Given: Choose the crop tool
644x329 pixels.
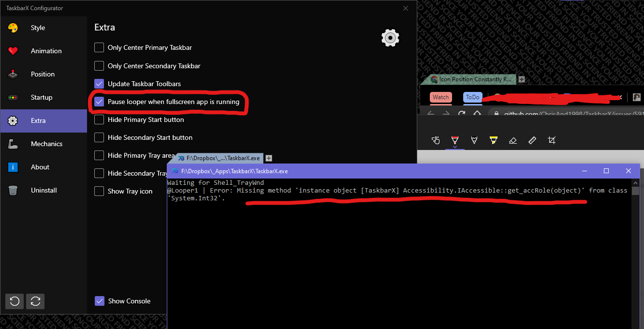Looking at the screenshot, I should pos(552,140).
